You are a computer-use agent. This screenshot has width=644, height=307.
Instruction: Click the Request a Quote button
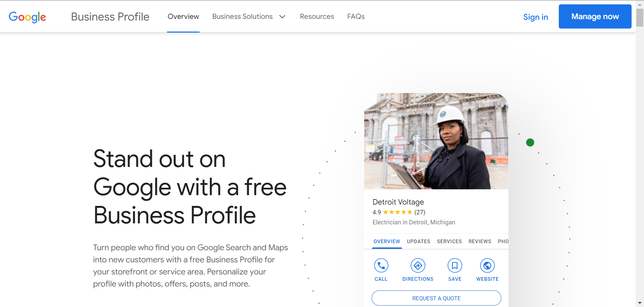pos(436,298)
